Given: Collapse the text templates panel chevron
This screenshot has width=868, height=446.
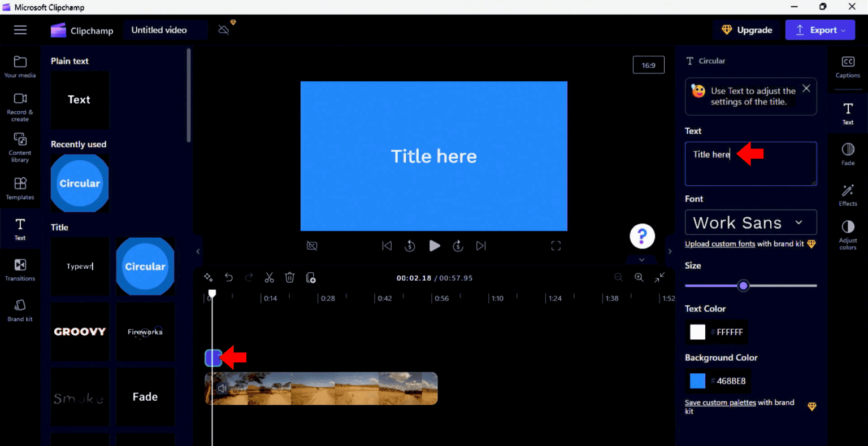Looking at the screenshot, I should (197, 252).
